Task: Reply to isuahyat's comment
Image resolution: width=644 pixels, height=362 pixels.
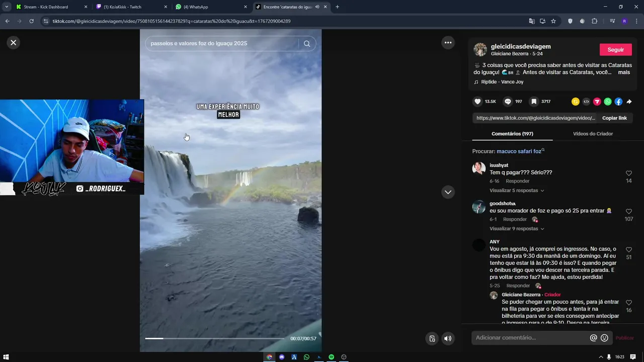Action: click(518, 181)
